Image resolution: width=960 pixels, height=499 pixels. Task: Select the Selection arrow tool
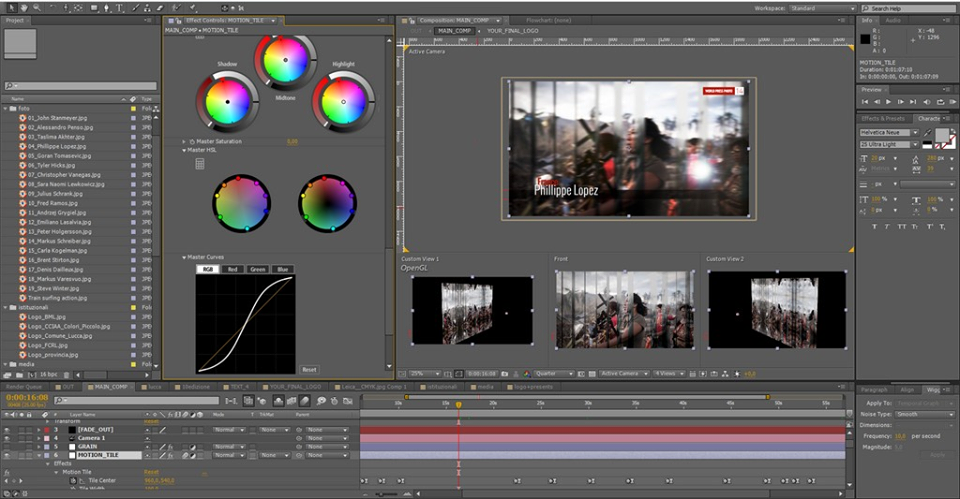12,8
